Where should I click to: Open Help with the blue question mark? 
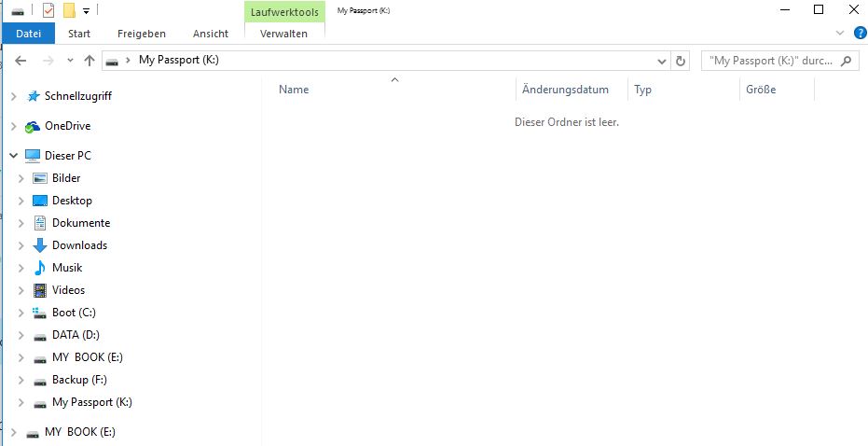coord(861,34)
